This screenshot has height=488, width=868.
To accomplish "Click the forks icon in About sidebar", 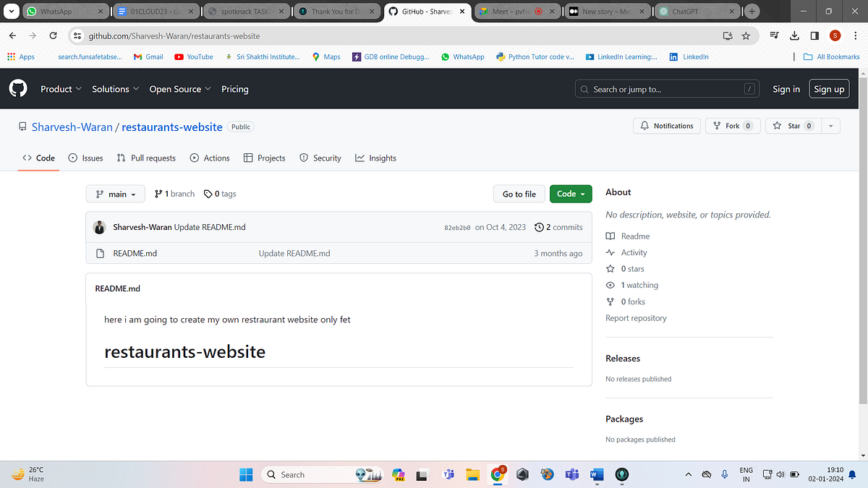I will 610,301.
